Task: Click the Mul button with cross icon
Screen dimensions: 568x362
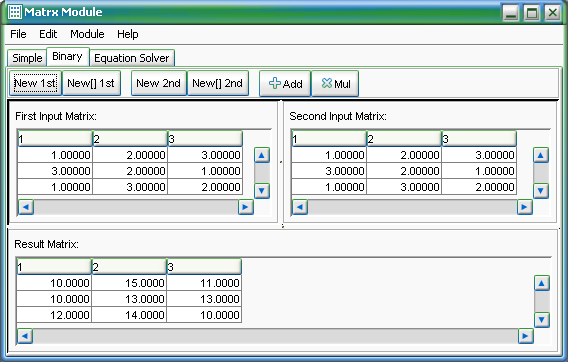Action: click(335, 84)
